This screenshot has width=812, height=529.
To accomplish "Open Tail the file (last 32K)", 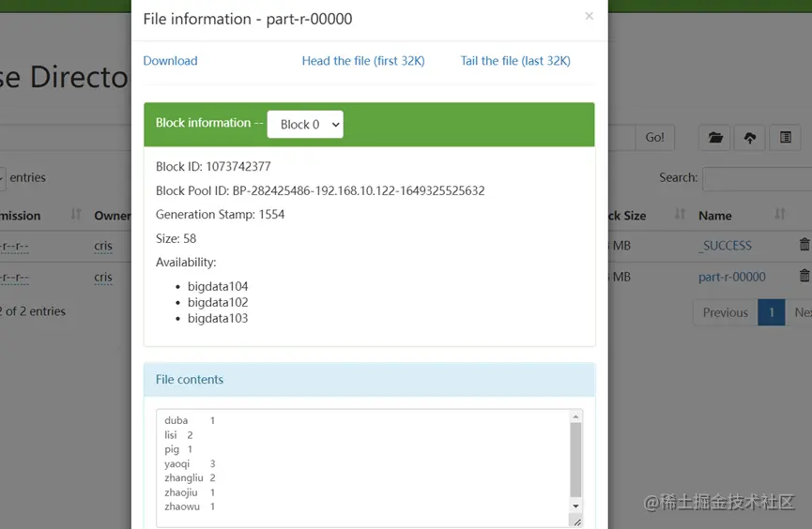I will (515, 61).
